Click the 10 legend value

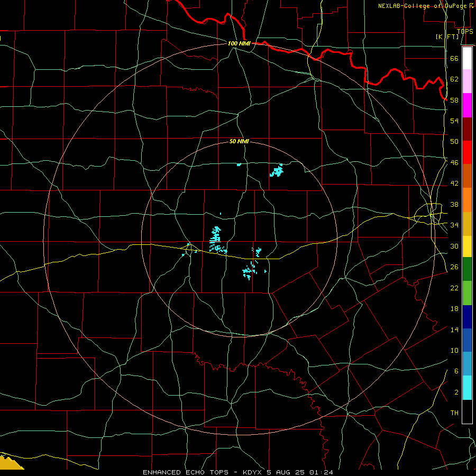pyautogui.click(x=454, y=351)
